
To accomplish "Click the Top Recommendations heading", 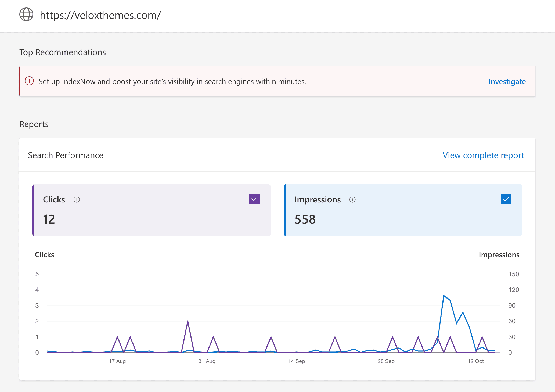I will coord(62,52).
